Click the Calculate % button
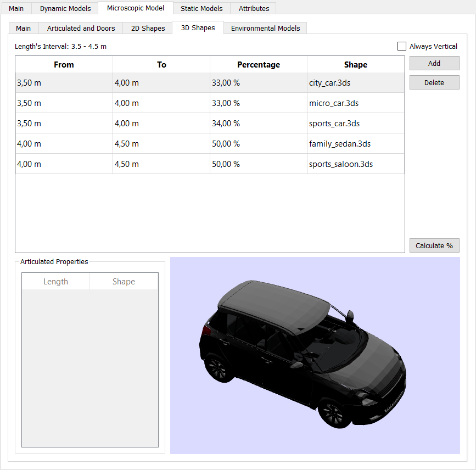The height and width of the screenshot is (470, 476). click(x=434, y=245)
